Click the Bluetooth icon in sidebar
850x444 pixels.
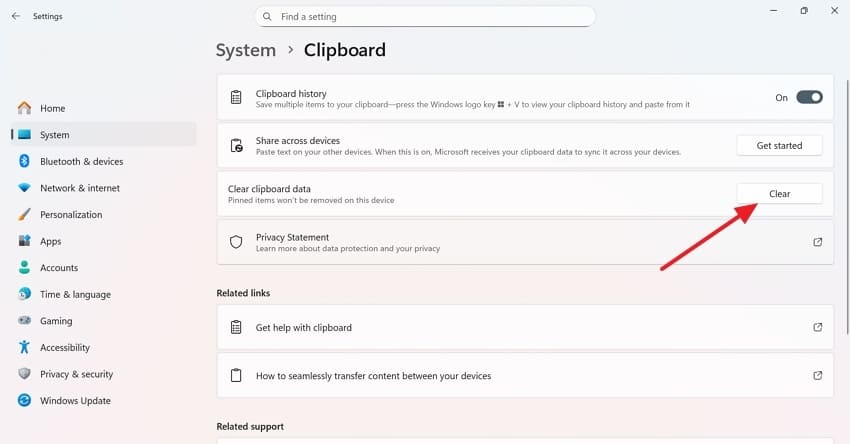click(x=24, y=161)
